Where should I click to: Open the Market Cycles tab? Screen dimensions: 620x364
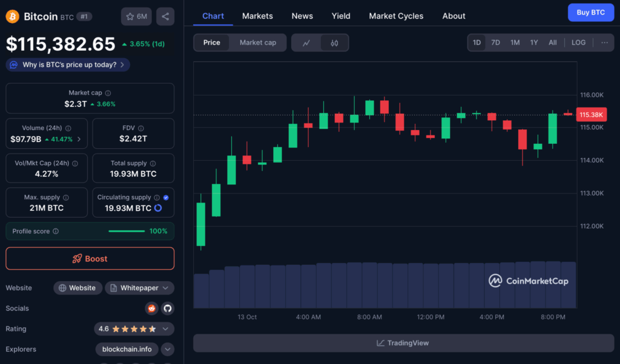(x=396, y=16)
